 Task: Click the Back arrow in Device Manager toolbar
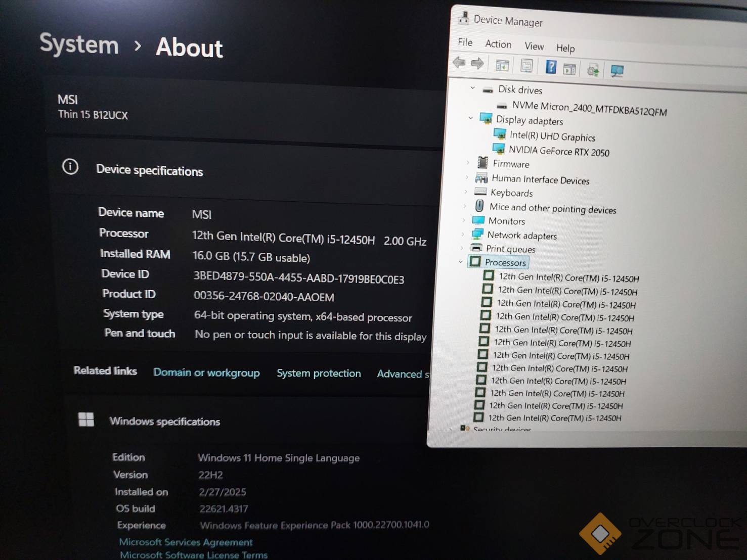tap(459, 63)
